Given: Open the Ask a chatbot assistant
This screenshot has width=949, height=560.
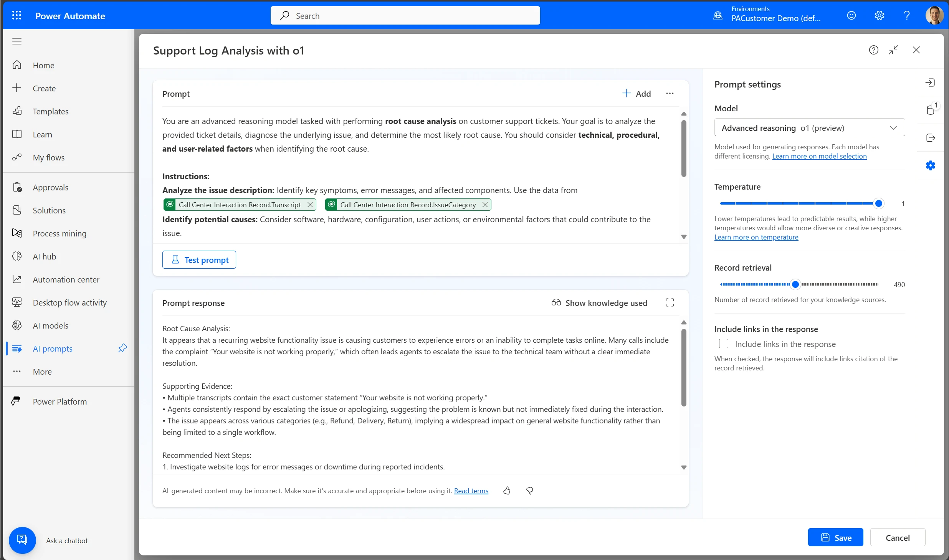Looking at the screenshot, I should point(22,540).
